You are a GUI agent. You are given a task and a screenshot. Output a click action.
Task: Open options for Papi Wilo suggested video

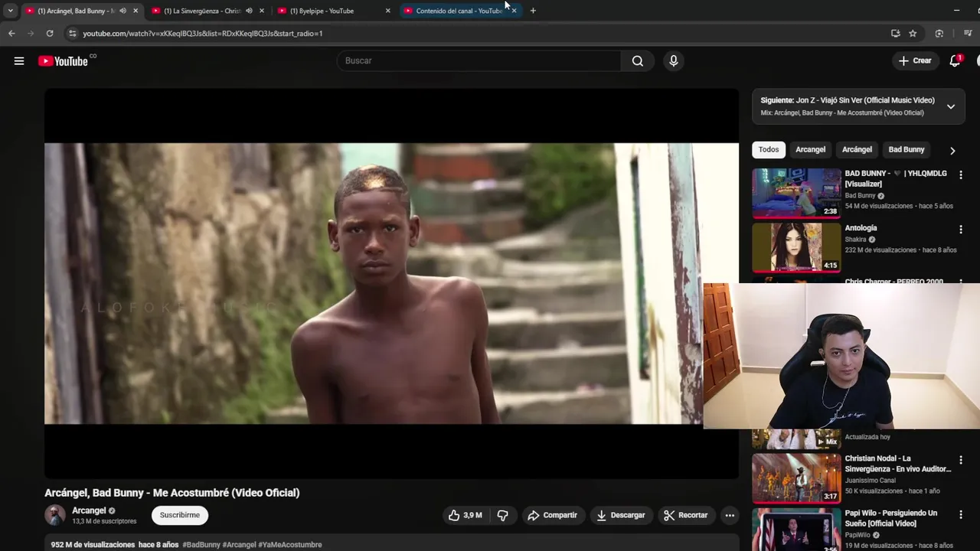(x=961, y=514)
